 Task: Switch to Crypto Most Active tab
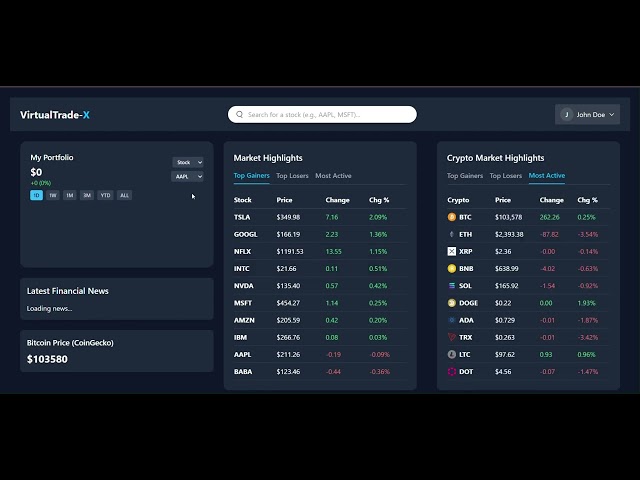tap(547, 176)
